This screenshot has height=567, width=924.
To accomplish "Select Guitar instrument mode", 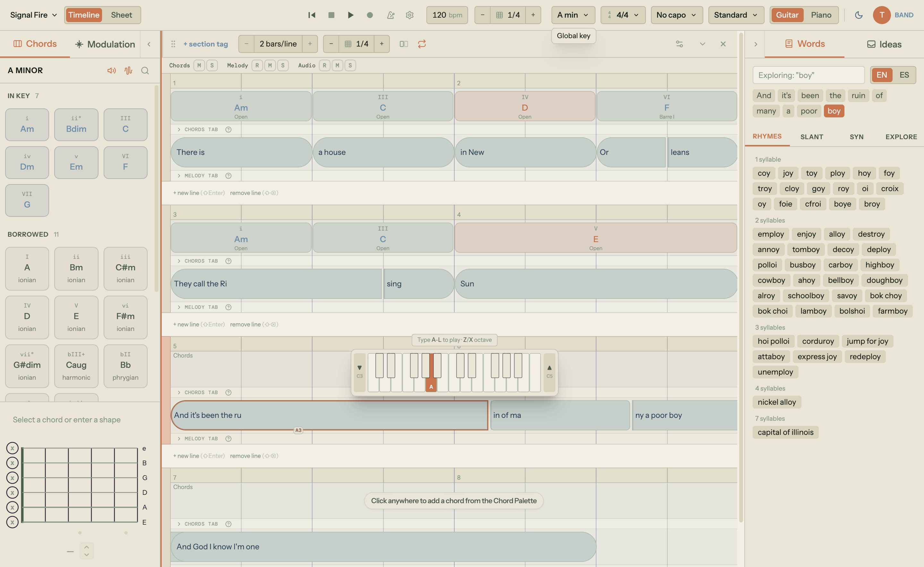I will 787,15.
